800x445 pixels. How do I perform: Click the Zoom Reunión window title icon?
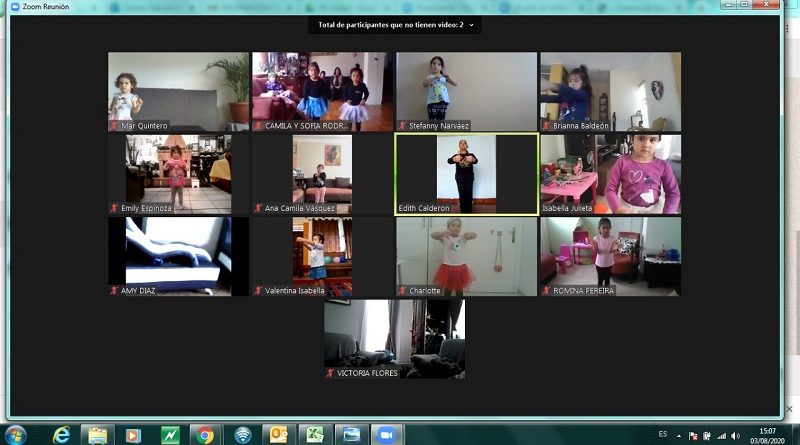[x=8, y=4]
